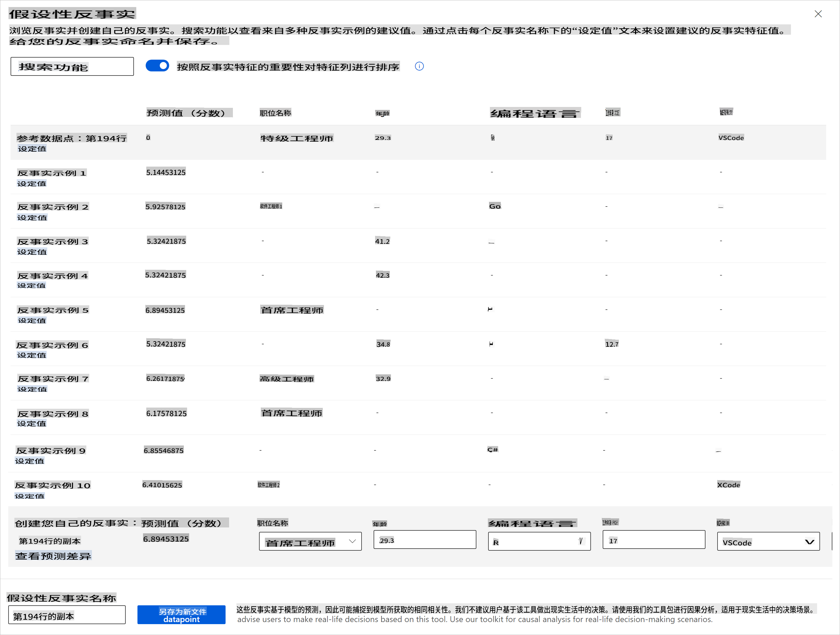Focus the 搜索功能 search box
This screenshot has height=635, width=840.
point(72,67)
